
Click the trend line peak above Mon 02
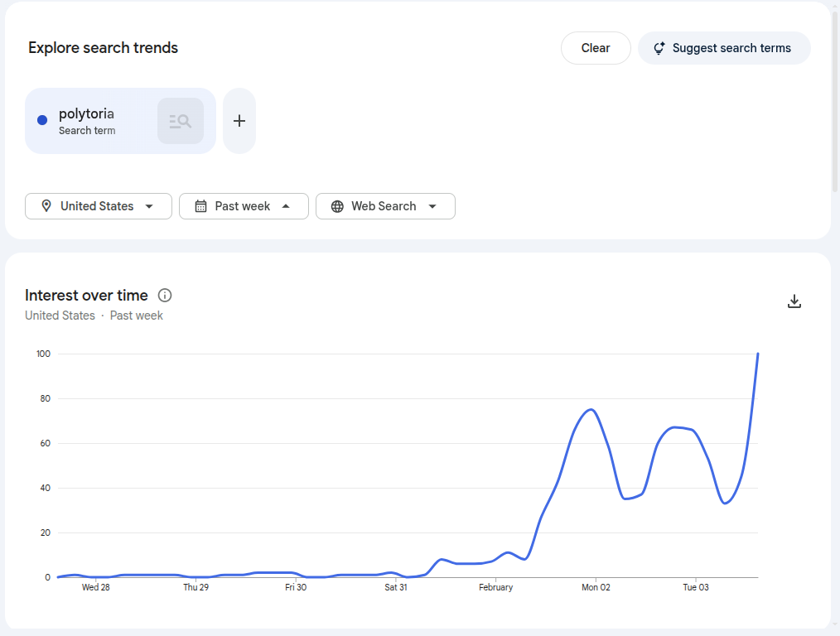click(591, 410)
